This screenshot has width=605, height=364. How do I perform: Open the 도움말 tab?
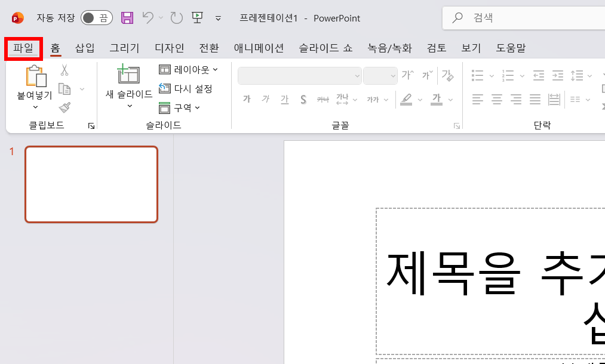click(511, 48)
